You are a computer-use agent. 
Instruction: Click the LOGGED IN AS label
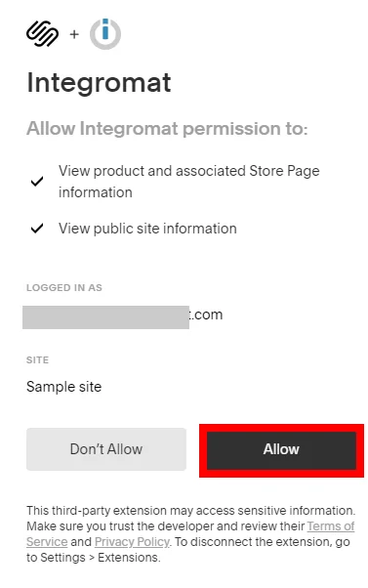64,287
